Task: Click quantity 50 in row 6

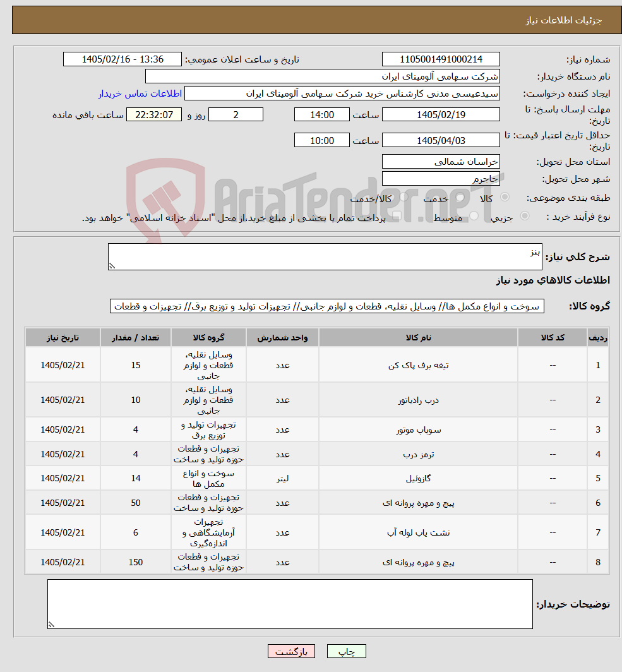Action: tap(135, 503)
